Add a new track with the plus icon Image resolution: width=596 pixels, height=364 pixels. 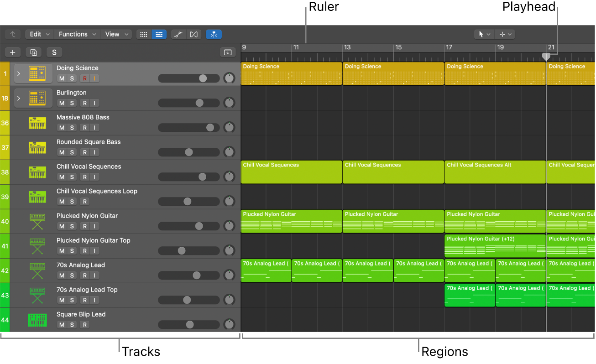(12, 52)
